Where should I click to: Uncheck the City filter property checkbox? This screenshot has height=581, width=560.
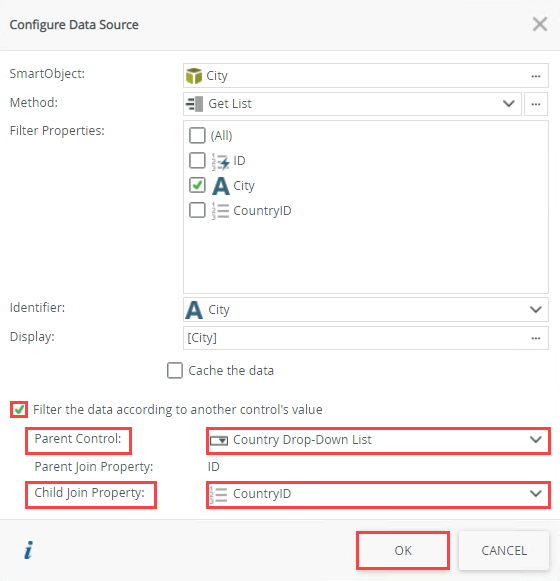(x=197, y=185)
